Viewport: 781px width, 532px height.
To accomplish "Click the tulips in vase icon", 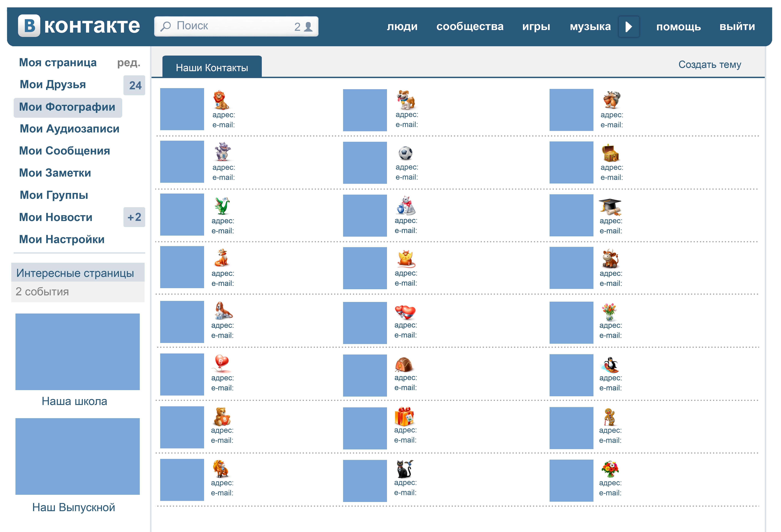I will pyautogui.click(x=609, y=312).
